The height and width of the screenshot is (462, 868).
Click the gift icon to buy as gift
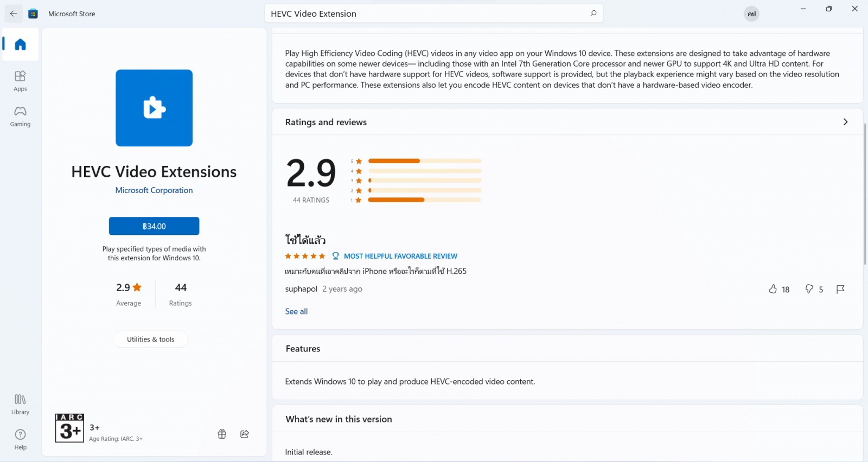pyautogui.click(x=222, y=434)
